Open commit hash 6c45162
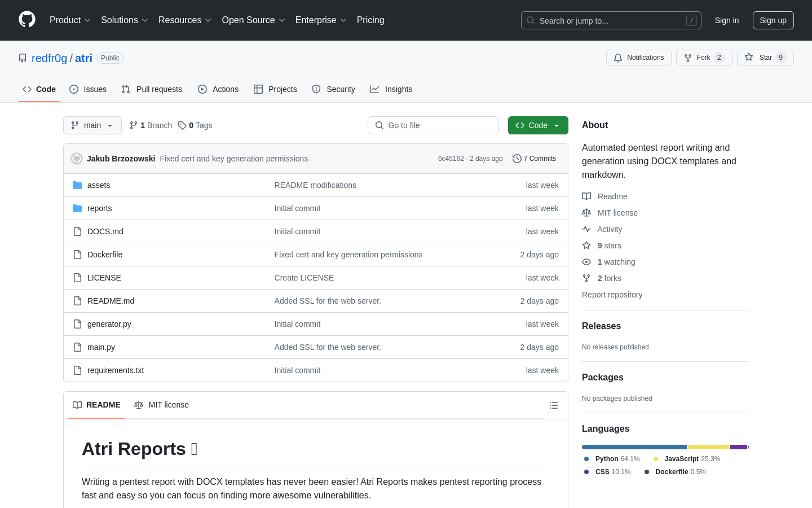This screenshot has height=508, width=812. (x=451, y=159)
